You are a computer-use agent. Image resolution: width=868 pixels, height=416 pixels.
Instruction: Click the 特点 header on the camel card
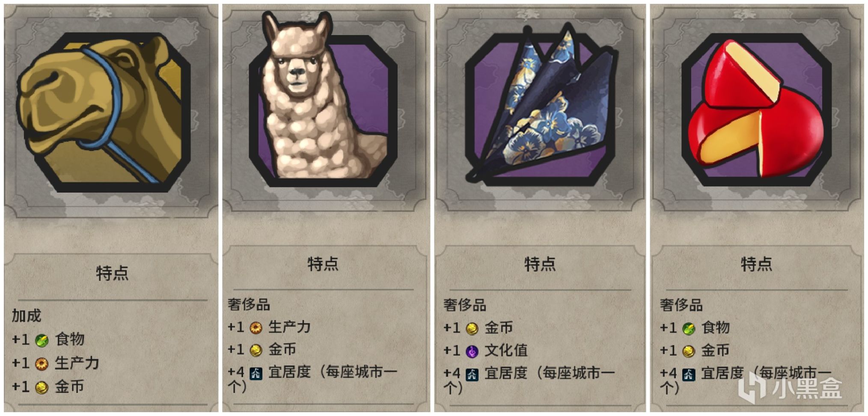click(x=112, y=273)
